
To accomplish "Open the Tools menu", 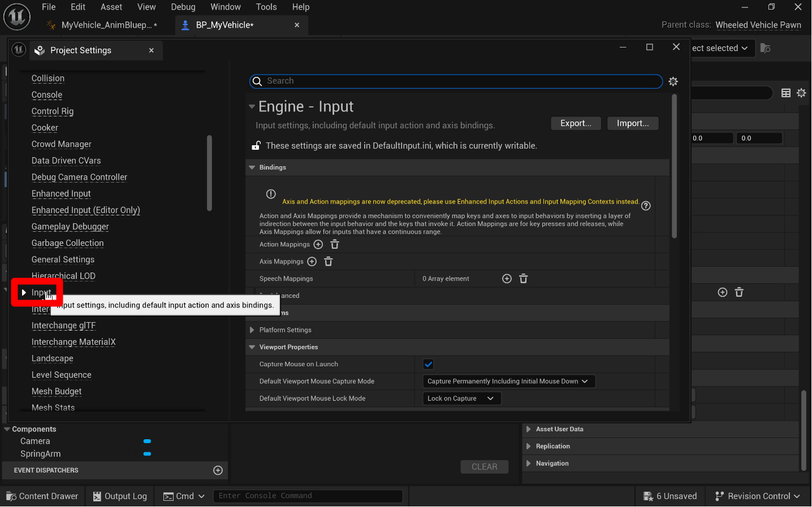I will click(266, 7).
